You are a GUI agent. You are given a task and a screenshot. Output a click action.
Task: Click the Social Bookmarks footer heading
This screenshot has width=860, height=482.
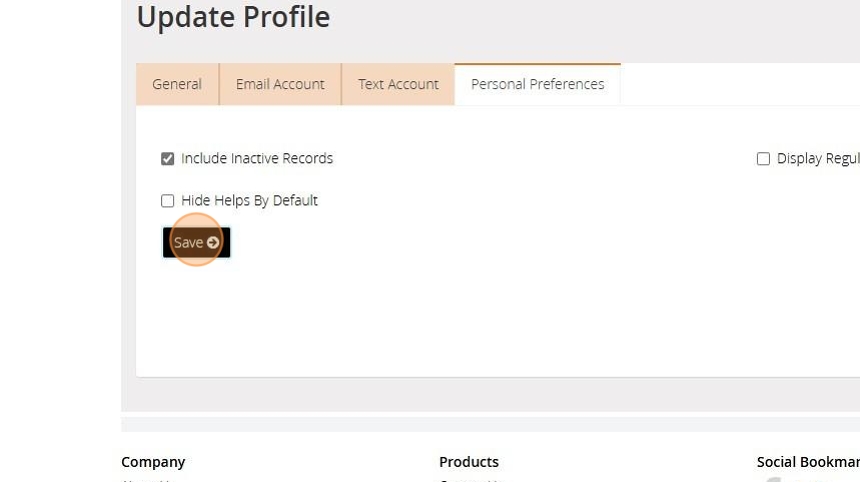click(x=807, y=462)
